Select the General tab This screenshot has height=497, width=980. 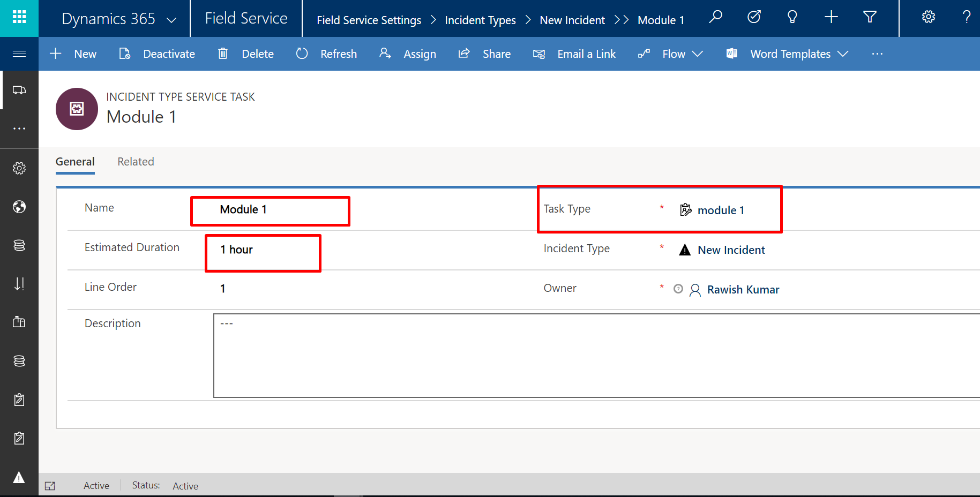click(75, 162)
